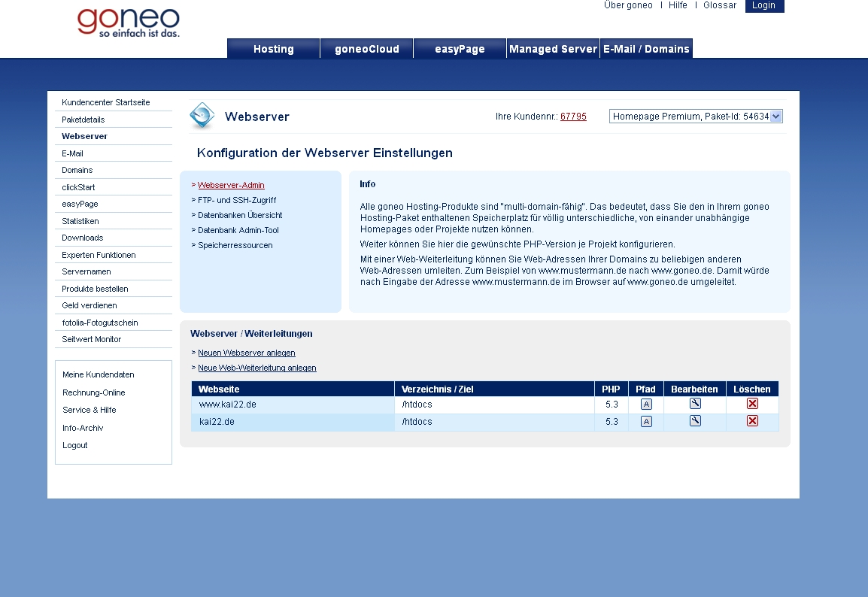Edit the www.kai22.de webserver entry
Image resolution: width=868 pixels, height=597 pixels.
pyautogui.click(x=695, y=404)
